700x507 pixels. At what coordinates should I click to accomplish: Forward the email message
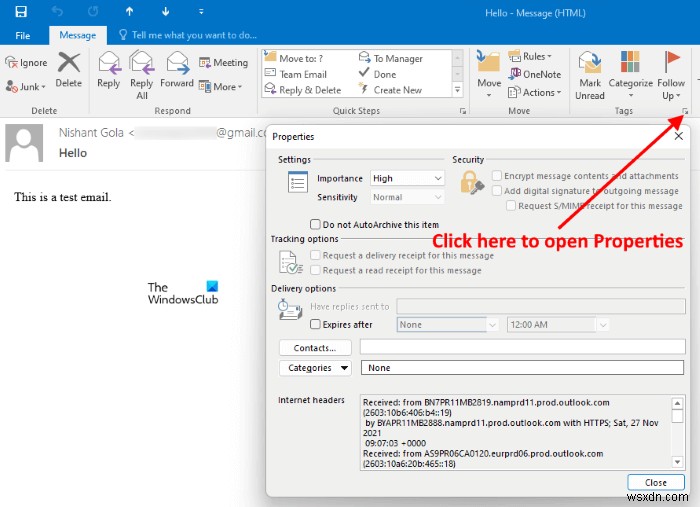point(177,70)
